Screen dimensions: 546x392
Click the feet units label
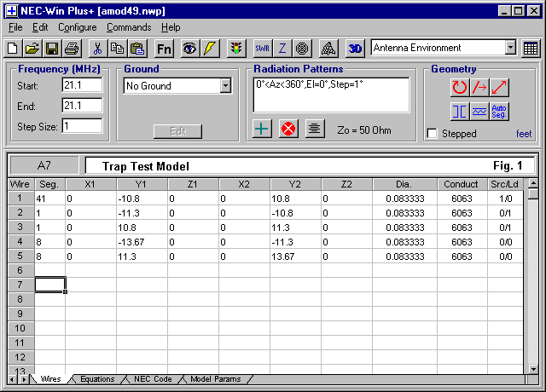point(524,134)
